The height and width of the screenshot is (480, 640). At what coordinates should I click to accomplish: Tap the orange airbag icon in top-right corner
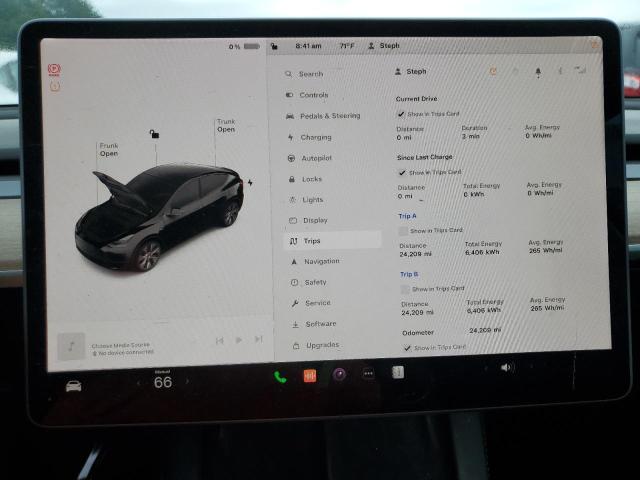595,45
